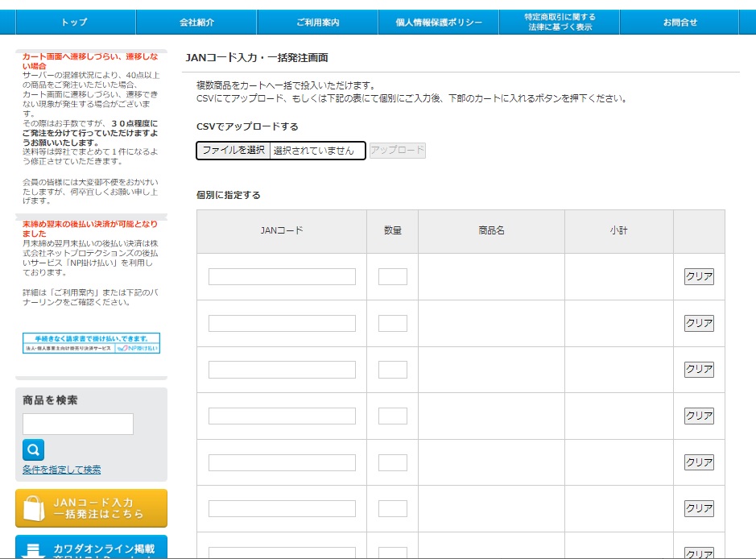Follow the 条件を指定して検索 link
The image size is (756, 559).
(61, 470)
